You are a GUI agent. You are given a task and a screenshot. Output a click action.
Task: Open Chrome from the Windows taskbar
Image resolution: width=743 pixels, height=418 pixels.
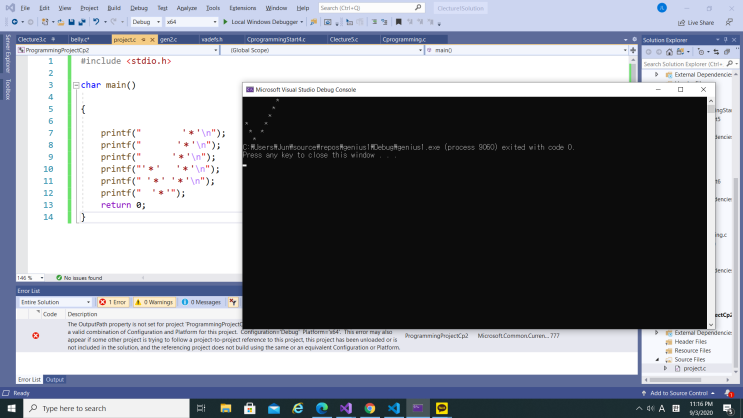point(370,408)
